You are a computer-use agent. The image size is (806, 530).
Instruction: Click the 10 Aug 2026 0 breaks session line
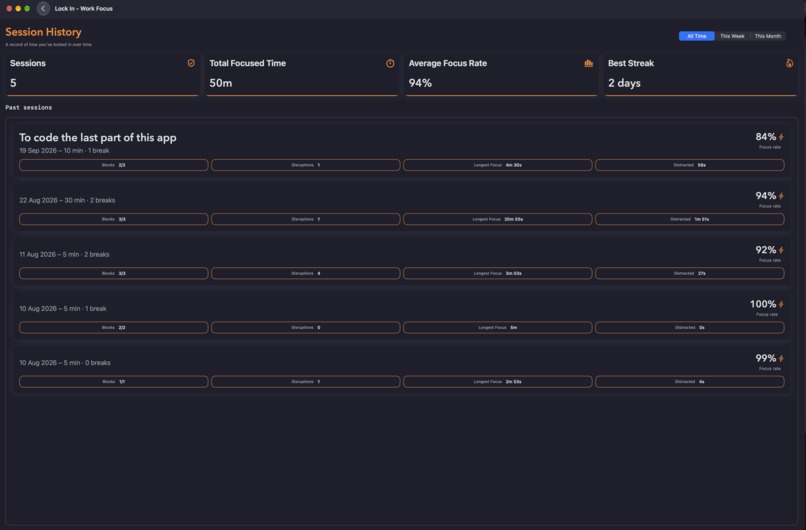(x=65, y=362)
